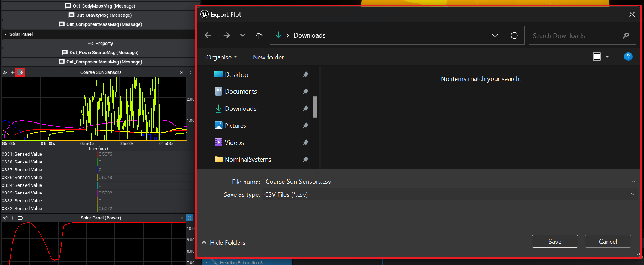Collapse the Solar Panel section
The image size is (644, 265).
click(x=5, y=34)
